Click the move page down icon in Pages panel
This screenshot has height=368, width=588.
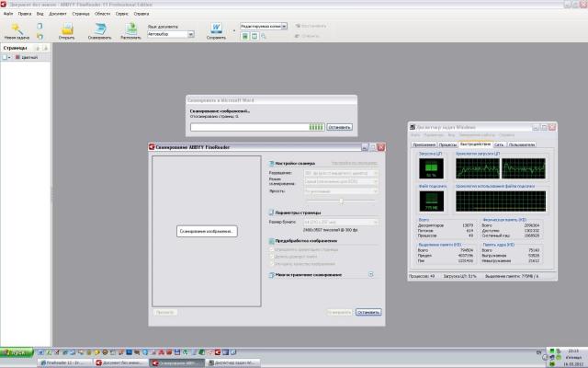point(45,48)
